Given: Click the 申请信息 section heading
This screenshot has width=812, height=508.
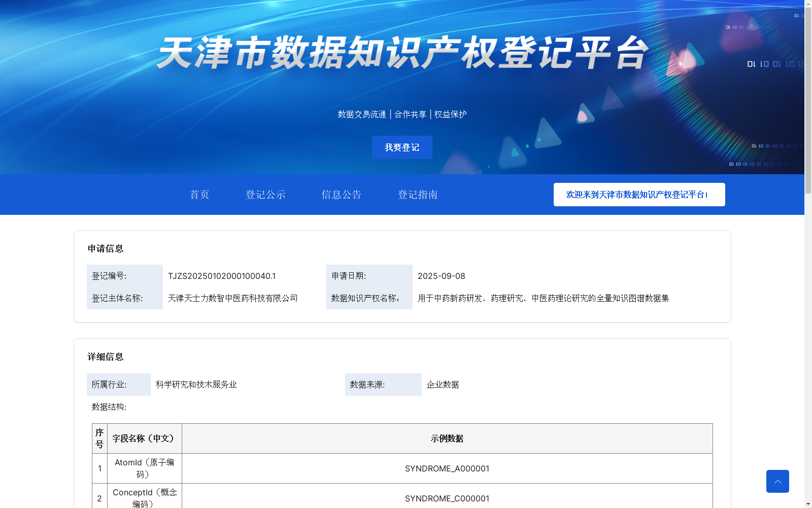Looking at the screenshot, I should pyautogui.click(x=106, y=248).
